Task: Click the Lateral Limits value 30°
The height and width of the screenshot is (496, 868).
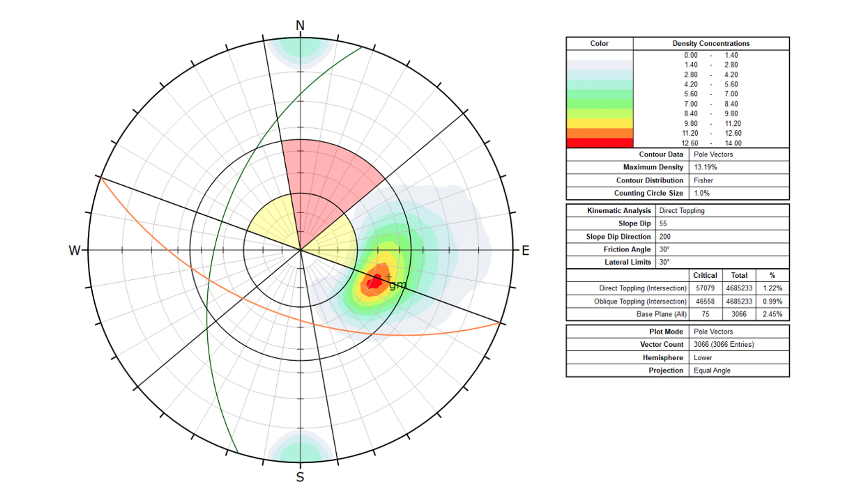Action: [x=664, y=262]
